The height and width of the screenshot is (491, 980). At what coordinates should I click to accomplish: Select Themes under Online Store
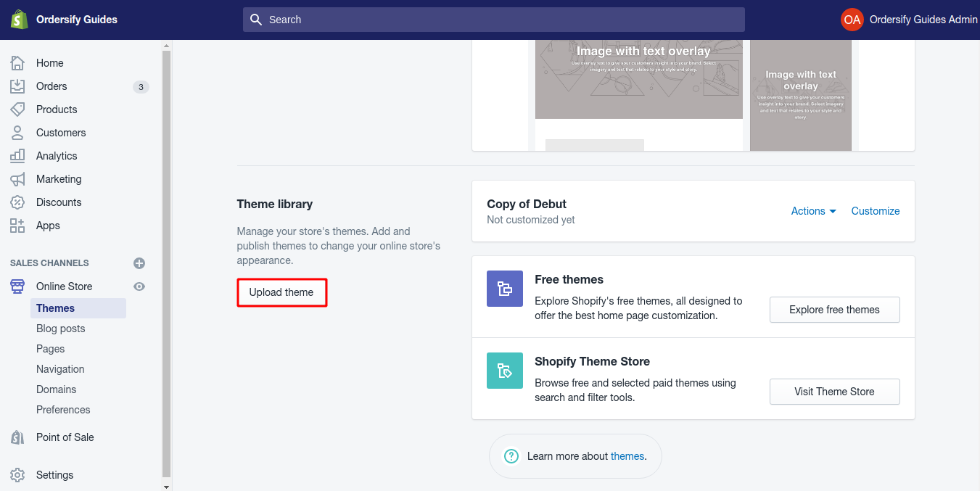tap(78, 308)
